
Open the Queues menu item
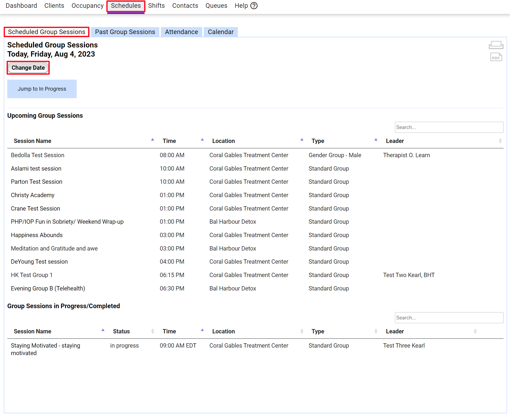click(216, 6)
